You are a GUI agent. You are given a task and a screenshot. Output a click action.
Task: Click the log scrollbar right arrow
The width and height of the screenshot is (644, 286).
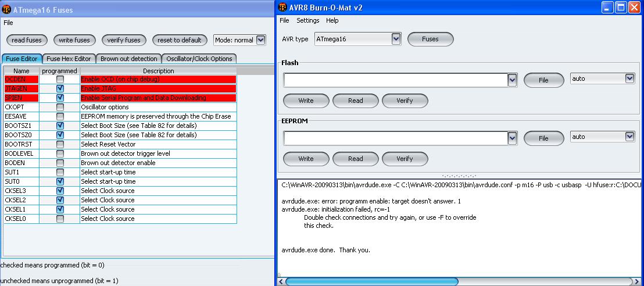tap(638, 281)
